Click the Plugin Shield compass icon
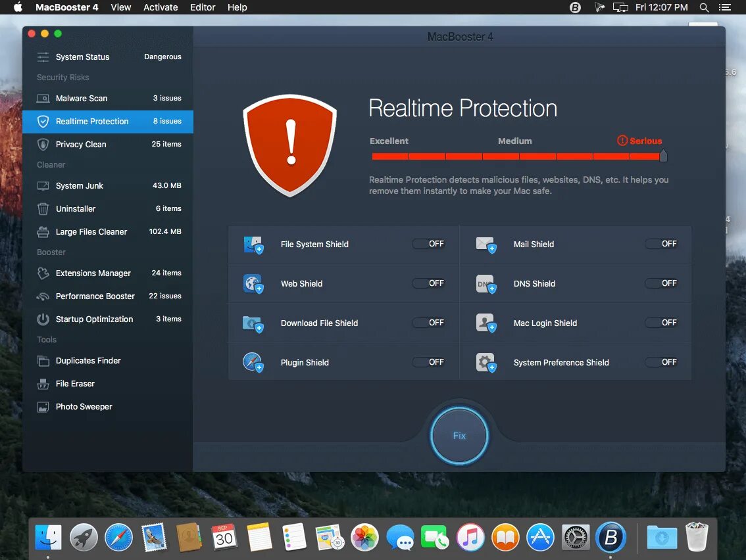 pyautogui.click(x=253, y=363)
